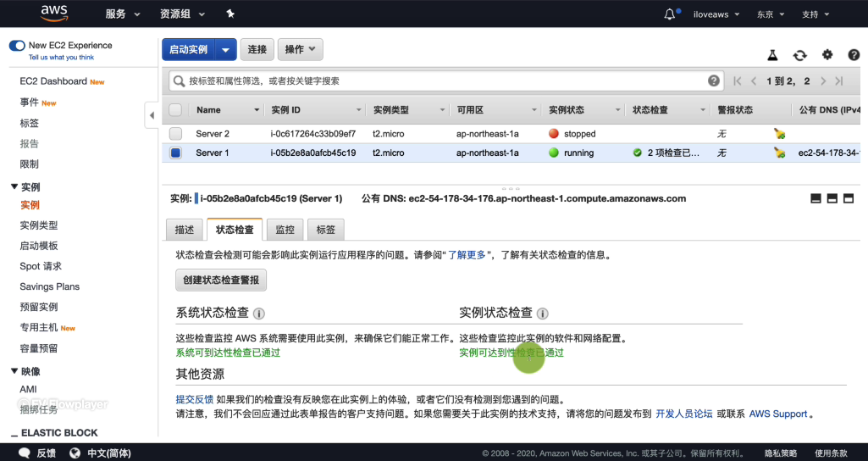Open the 开发人员论坛 link
The height and width of the screenshot is (461, 868).
[683, 414]
